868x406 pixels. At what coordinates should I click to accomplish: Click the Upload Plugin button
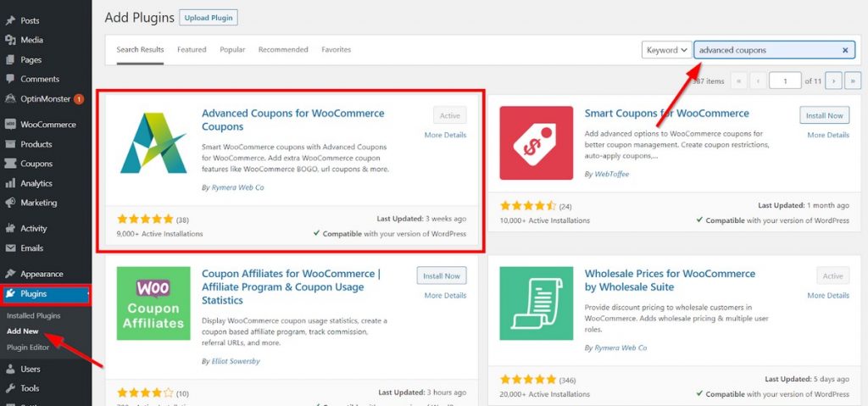point(209,18)
